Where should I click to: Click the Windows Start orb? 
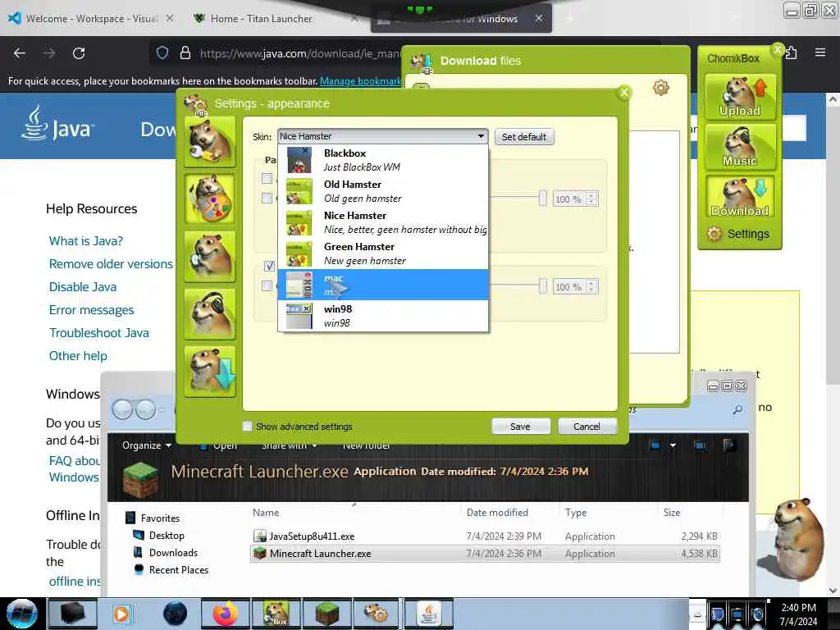21,614
